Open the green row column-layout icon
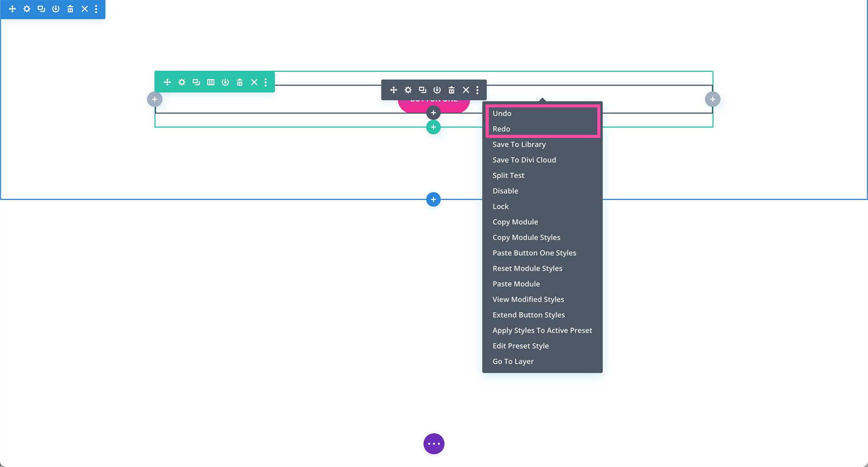Screen dimensions: 868x467 (x=211, y=82)
